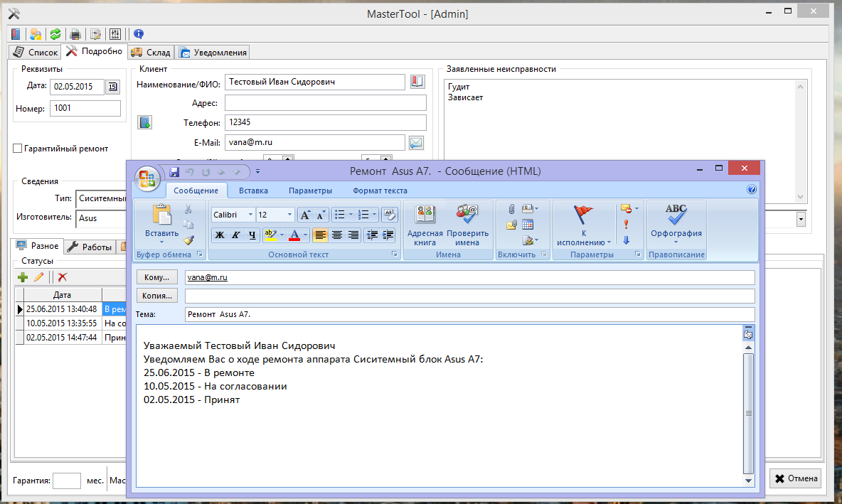This screenshot has height=504, width=842.
Task: Attach a file using the paperclip icon
Action: [x=511, y=209]
